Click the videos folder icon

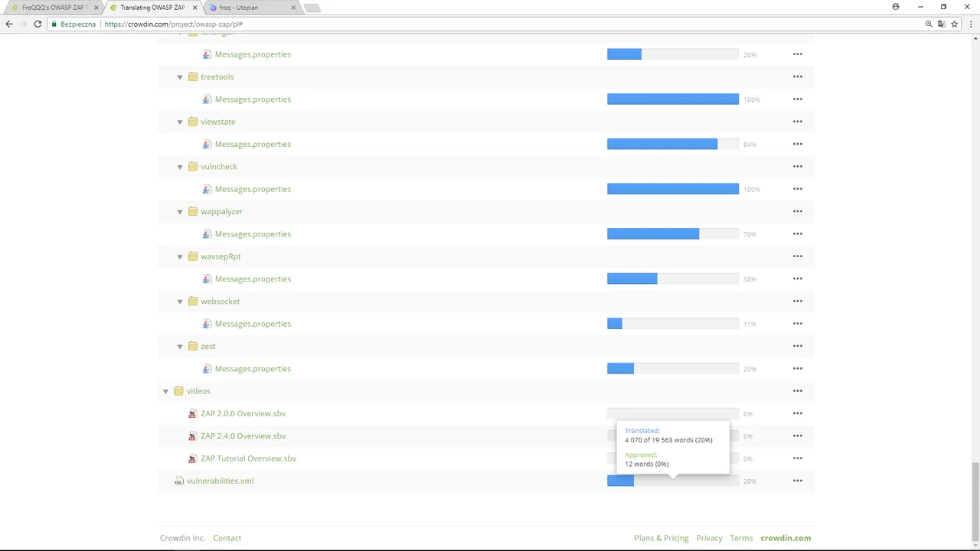coord(178,391)
